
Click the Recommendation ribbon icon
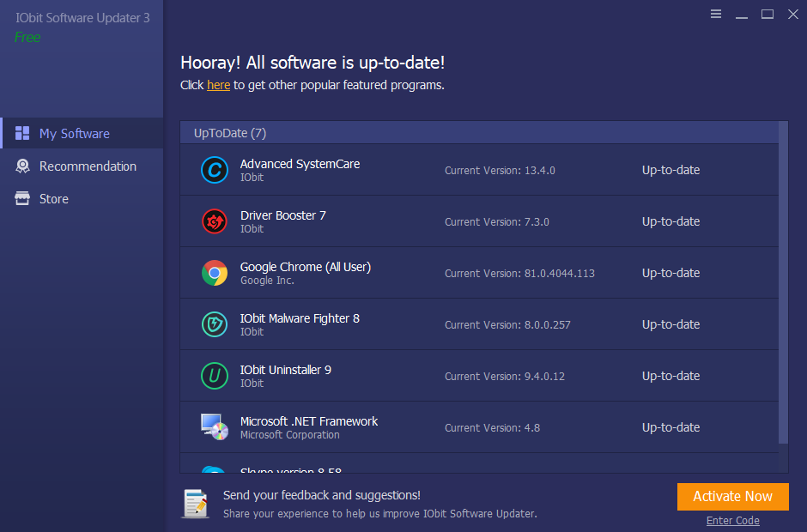click(x=22, y=166)
